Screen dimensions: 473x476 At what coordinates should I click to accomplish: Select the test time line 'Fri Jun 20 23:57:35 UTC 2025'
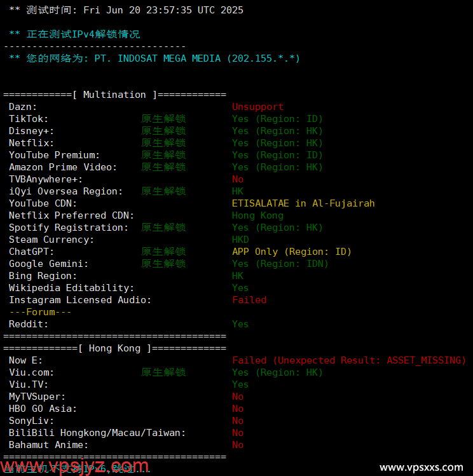click(163, 10)
